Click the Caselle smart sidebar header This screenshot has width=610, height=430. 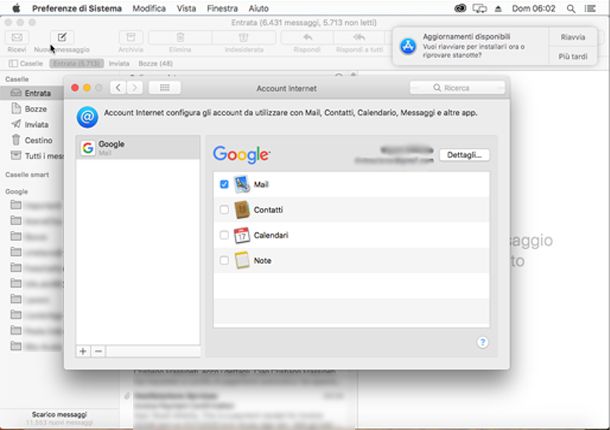click(27, 175)
